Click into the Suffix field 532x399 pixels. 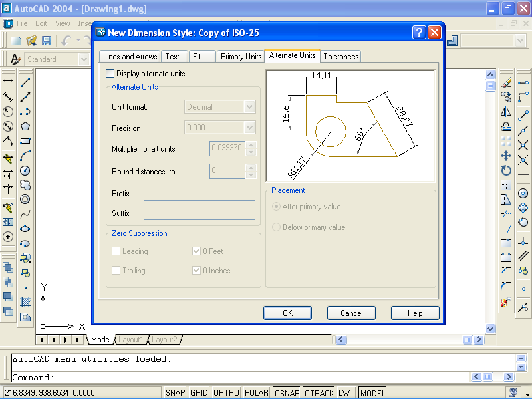pos(199,213)
